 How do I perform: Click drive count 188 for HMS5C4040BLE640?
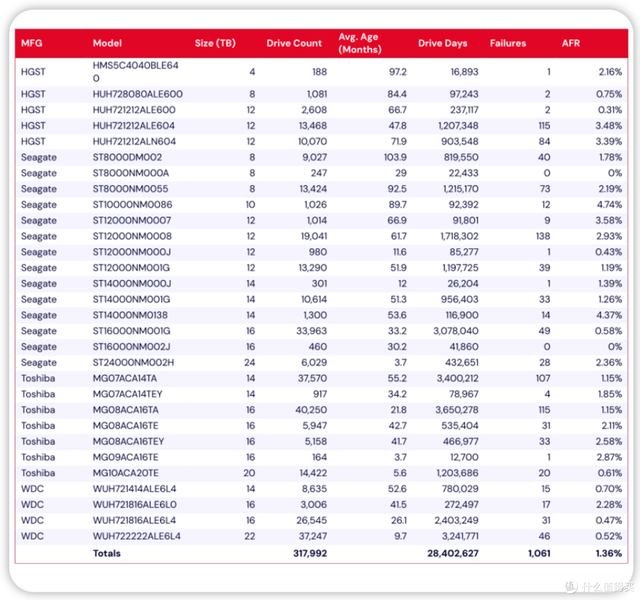point(320,72)
